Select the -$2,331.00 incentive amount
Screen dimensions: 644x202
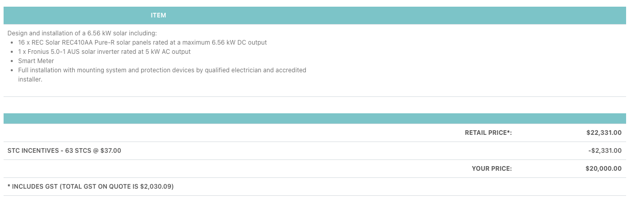tap(605, 151)
